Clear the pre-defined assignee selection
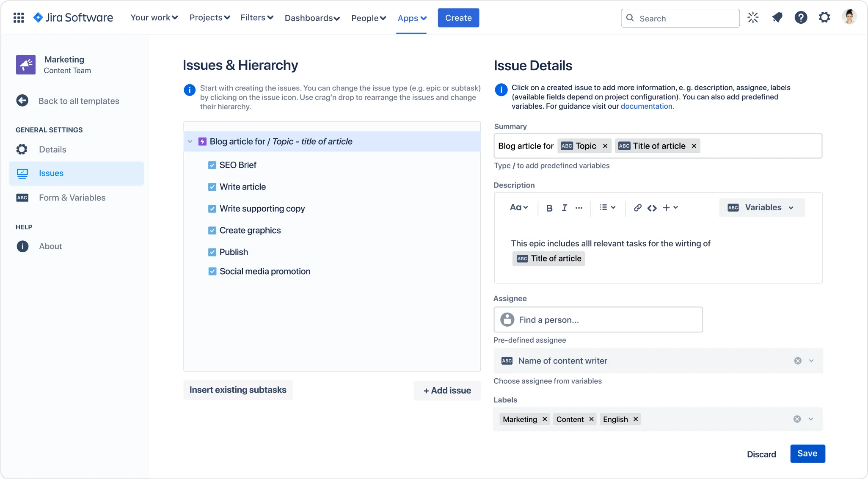Viewport: 868px width, 479px height. [798, 361]
